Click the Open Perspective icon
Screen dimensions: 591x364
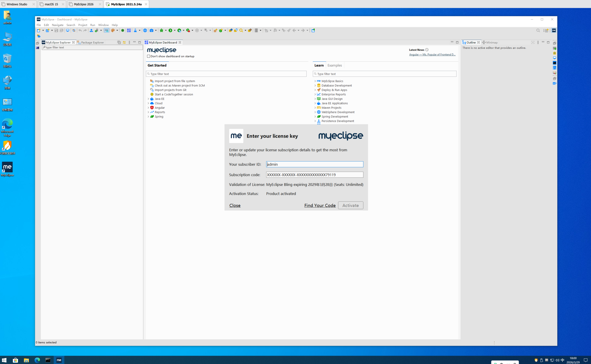[x=546, y=30]
